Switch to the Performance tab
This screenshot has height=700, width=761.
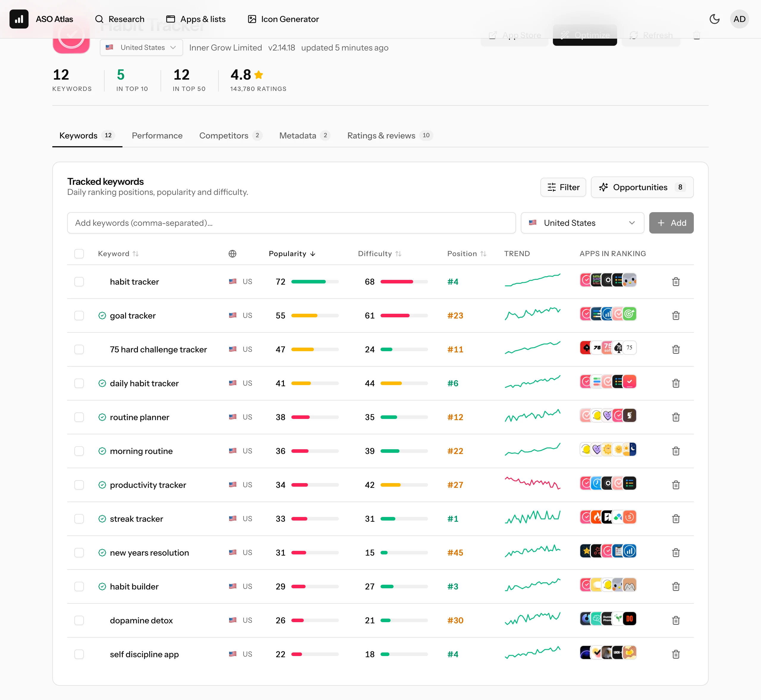coord(157,135)
